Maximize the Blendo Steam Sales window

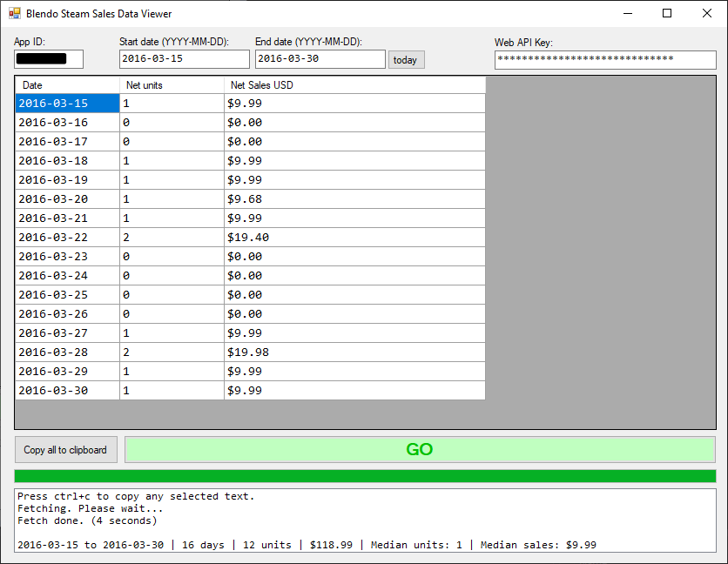point(667,13)
